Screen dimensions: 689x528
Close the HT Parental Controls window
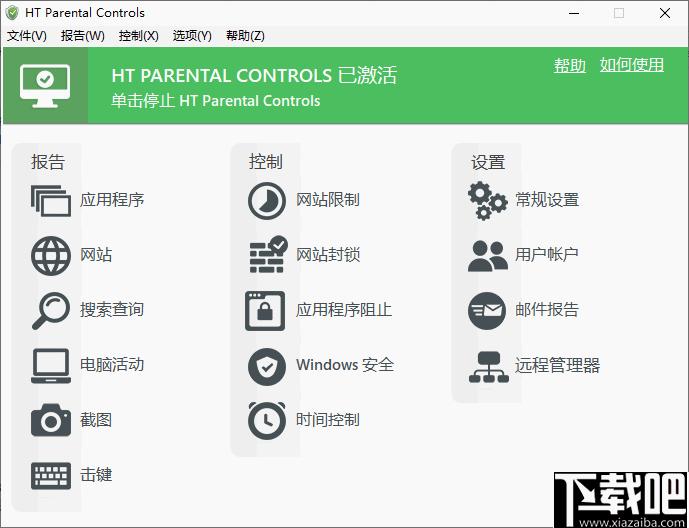click(665, 13)
